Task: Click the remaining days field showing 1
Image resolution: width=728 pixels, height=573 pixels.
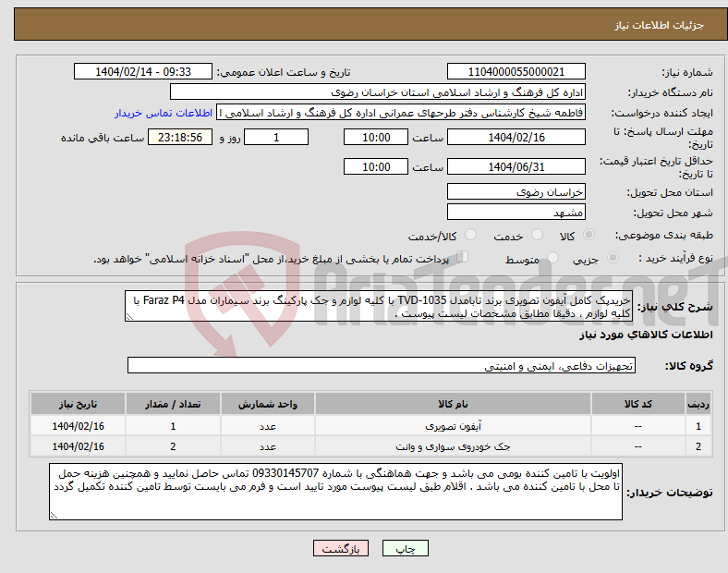Action: [x=276, y=138]
